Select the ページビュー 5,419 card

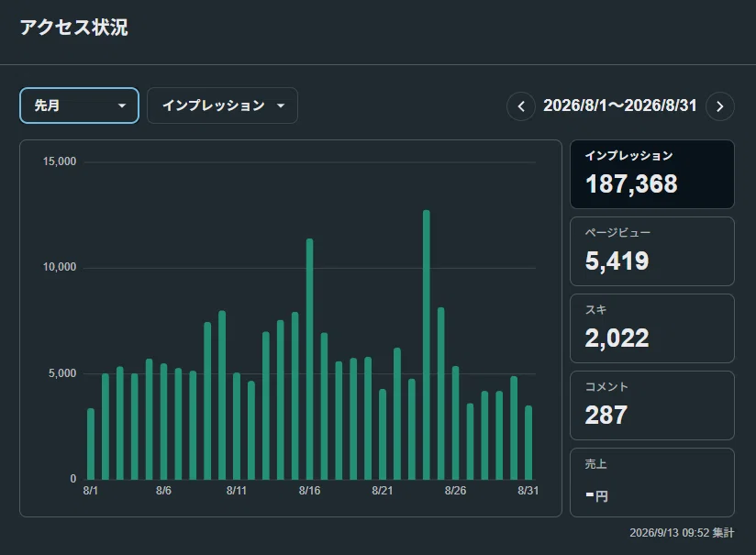coord(651,251)
